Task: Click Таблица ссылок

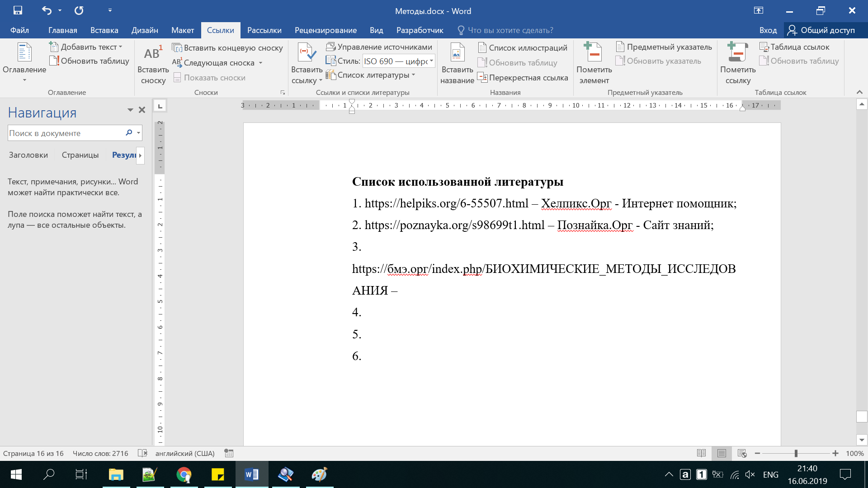Action: [795, 47]
